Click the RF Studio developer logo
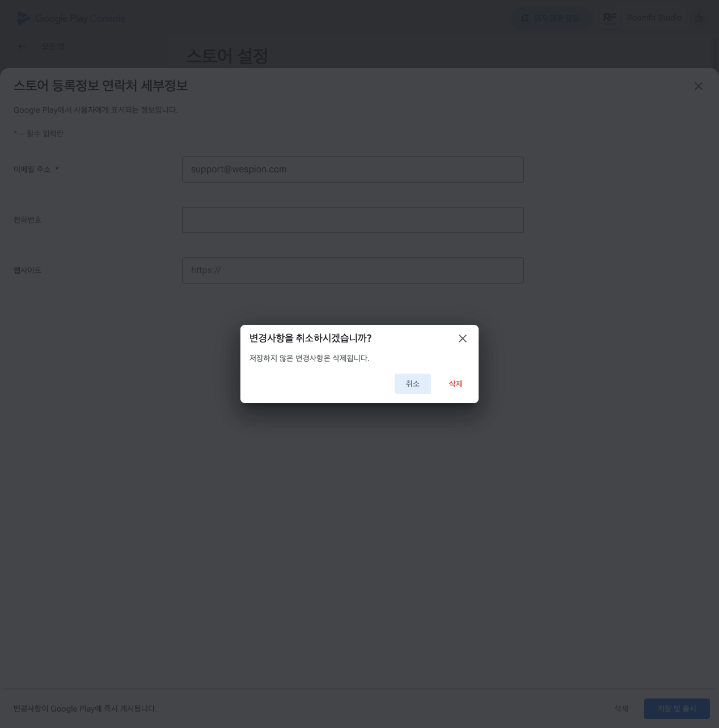 (610, 18)
